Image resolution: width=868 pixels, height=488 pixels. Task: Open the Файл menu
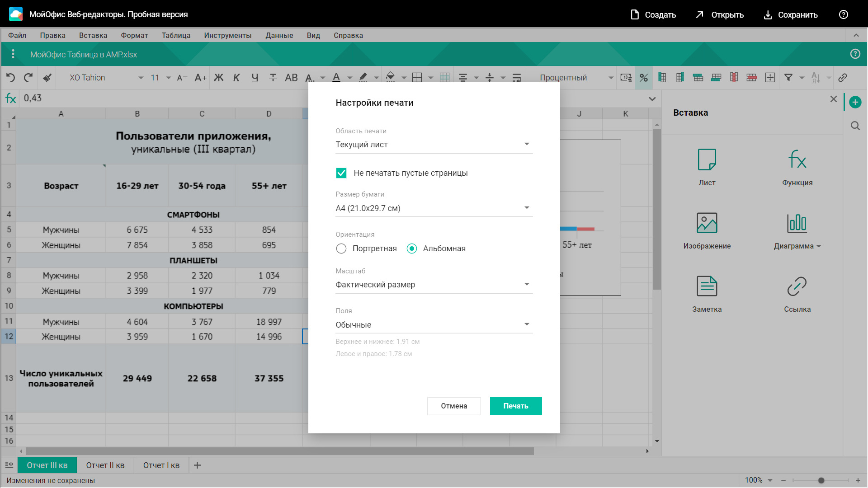[17, 35]
